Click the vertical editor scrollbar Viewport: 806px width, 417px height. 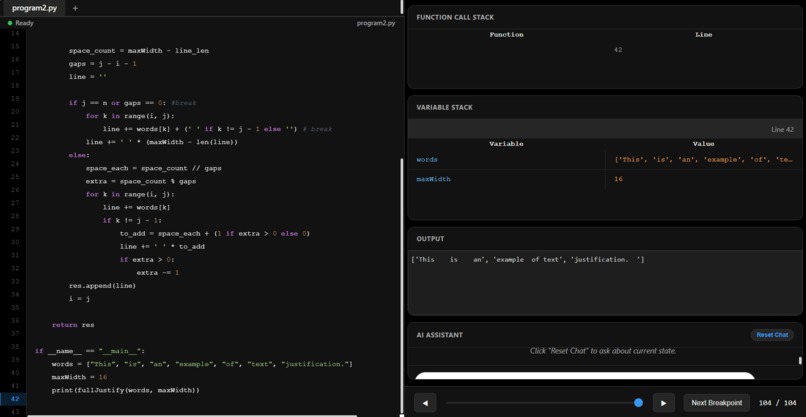[401, 285]
